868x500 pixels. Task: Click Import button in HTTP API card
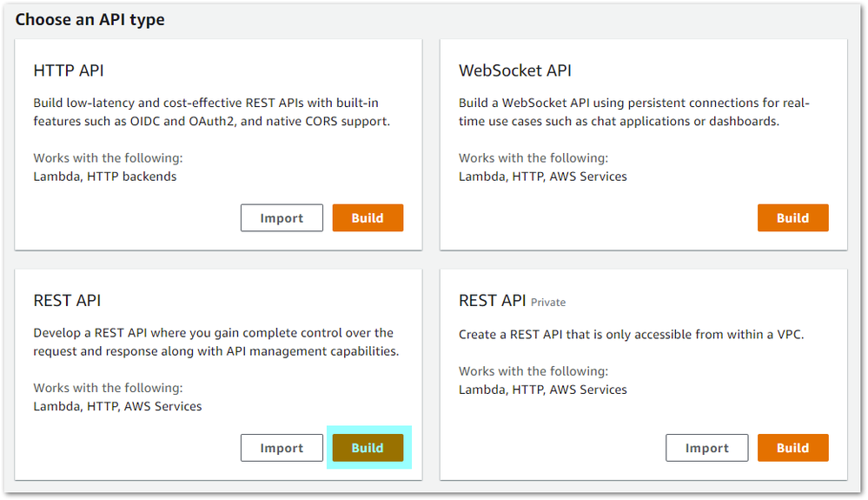click(x=282, y=218)
